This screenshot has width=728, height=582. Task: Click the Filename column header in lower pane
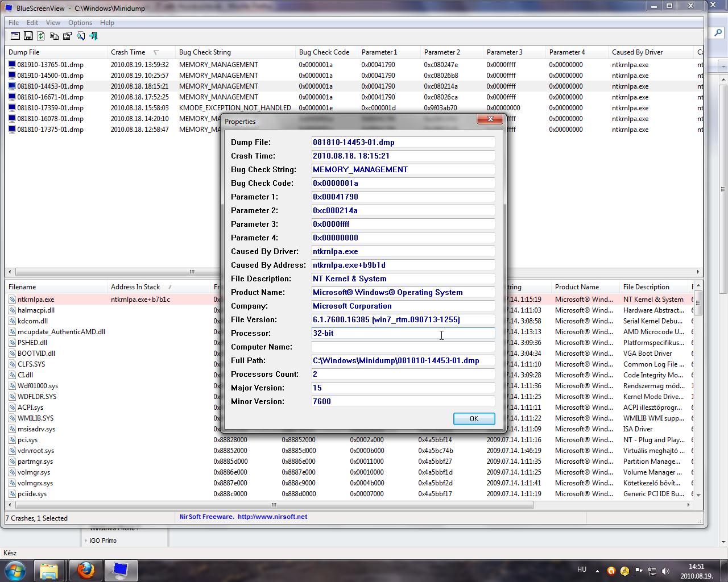[x=56, y=287]
